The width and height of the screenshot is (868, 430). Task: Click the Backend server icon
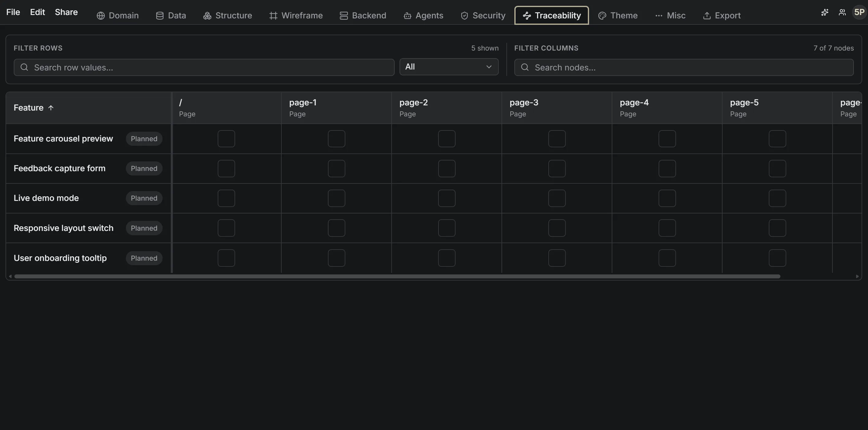click(x=344, y=16)
